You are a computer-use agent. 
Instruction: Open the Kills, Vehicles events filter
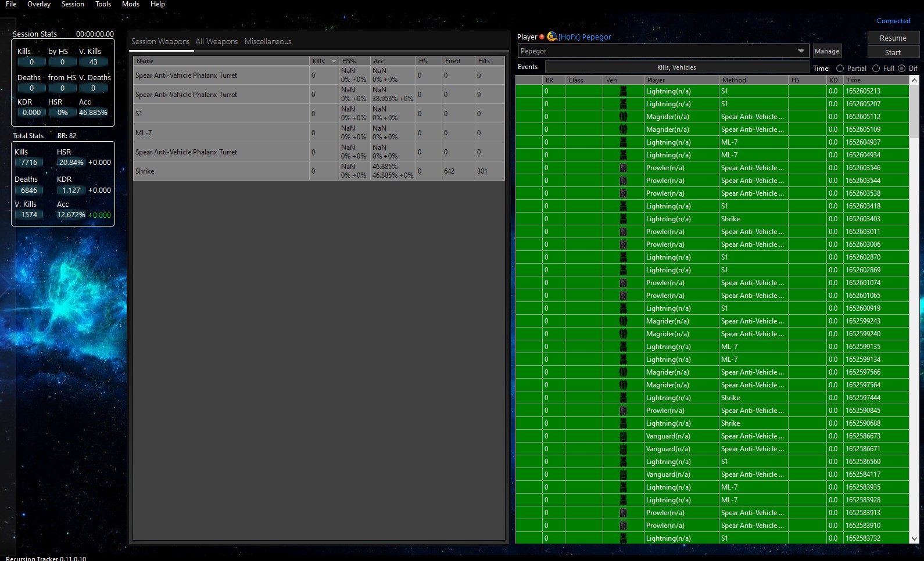click(x=676, y=67)
